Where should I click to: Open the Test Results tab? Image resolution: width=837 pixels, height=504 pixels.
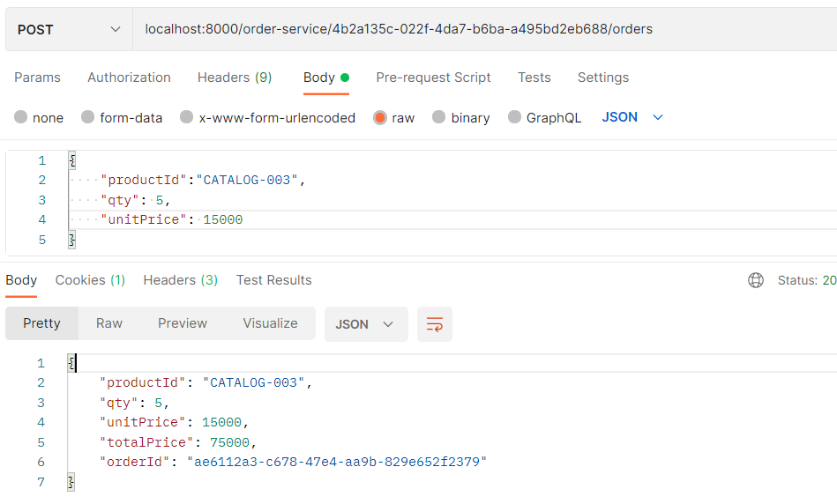pos(273,280)
